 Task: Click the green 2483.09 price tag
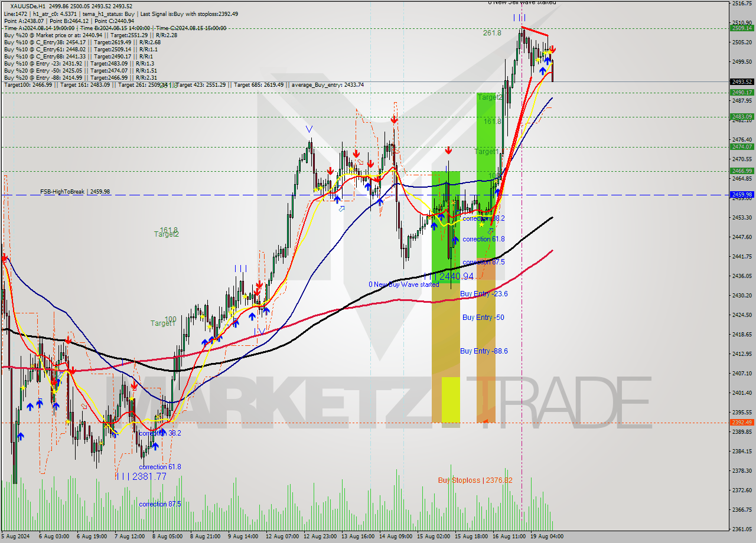pyautogui.click(x=742, y=116)
